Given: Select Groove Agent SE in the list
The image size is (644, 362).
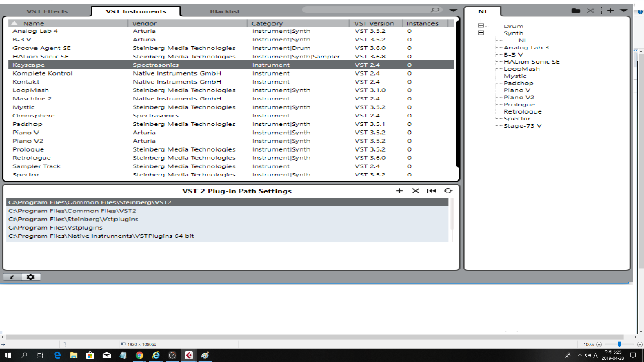Looking at the screenshot, I should point(231,48).
